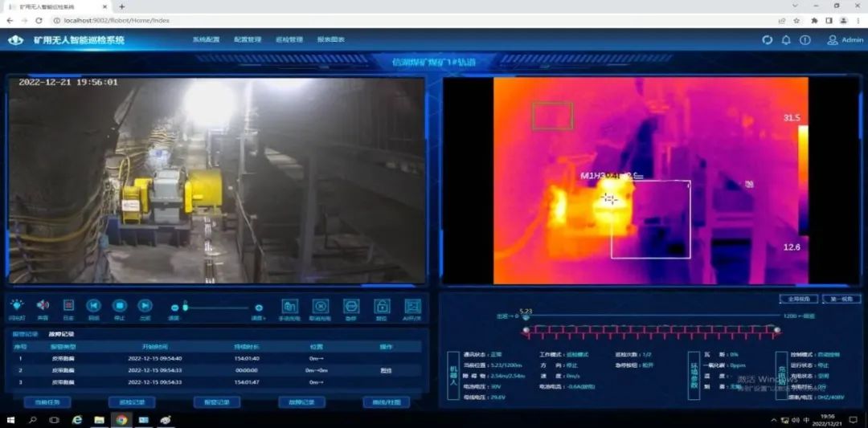Click the browser reload button
Viewport: 868px width, 428px height.
click(x=39, y=20)
